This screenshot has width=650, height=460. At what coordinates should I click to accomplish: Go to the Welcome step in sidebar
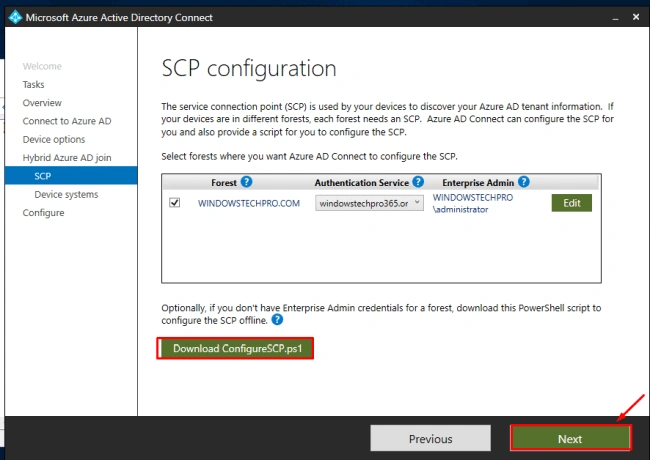coord(42,66)
